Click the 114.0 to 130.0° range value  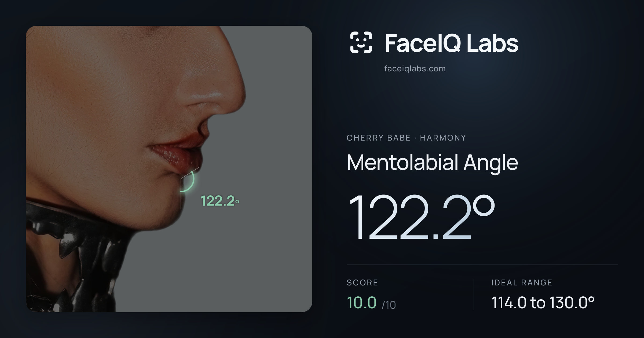[x=543, y=303]
